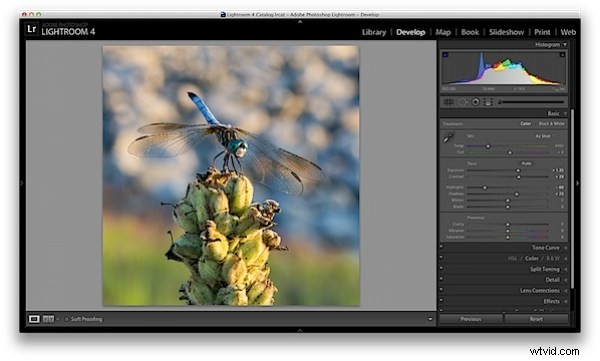
Task: Open the Slideshow module
Action: point(506,32)
